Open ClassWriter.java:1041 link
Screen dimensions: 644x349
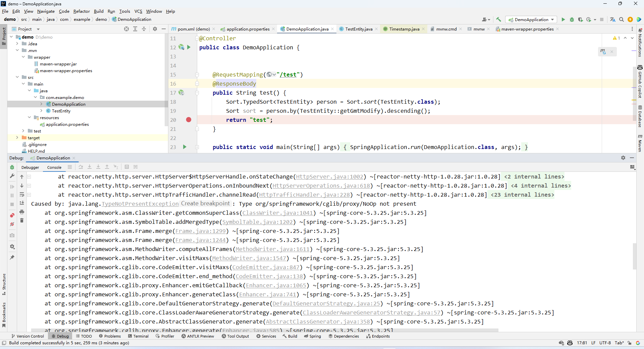pos(277,213)
